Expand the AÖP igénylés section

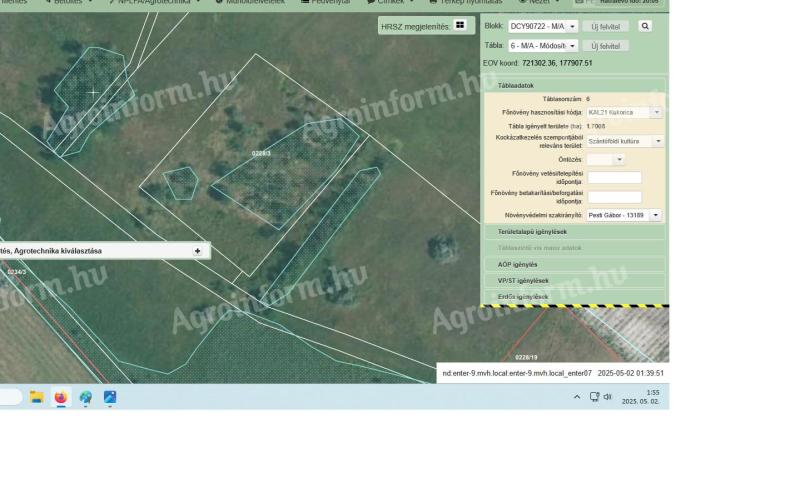point(574,265)
